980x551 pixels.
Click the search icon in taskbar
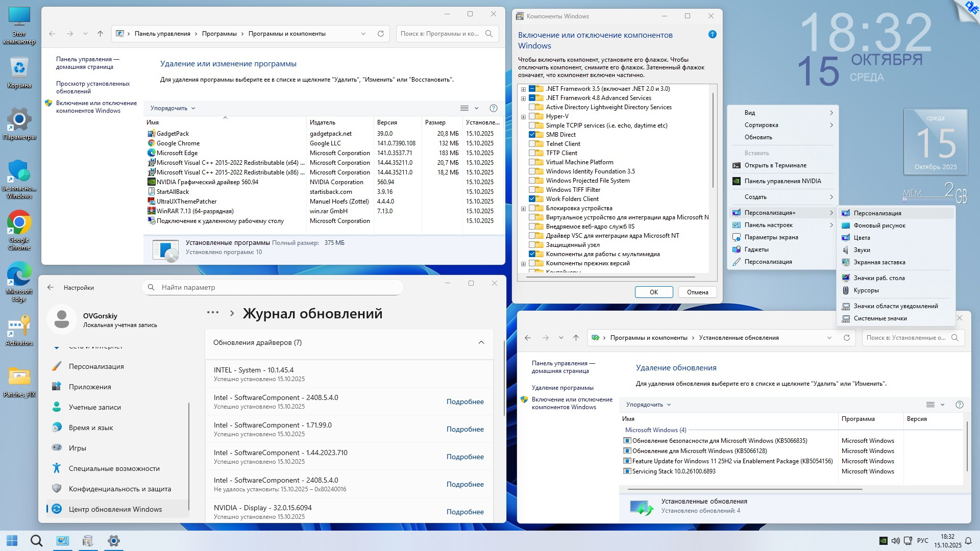pos(36,541)
